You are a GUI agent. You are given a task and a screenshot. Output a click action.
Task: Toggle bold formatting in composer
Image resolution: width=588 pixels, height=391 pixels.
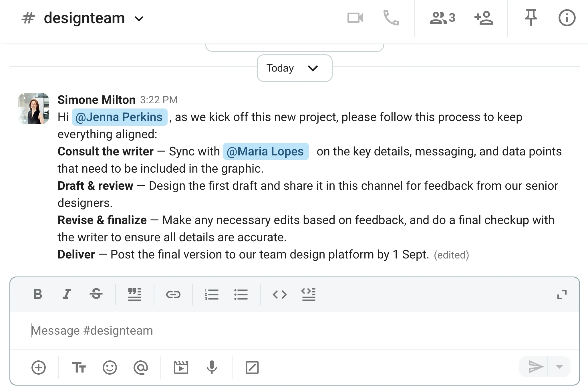click(x=38, y=294)
